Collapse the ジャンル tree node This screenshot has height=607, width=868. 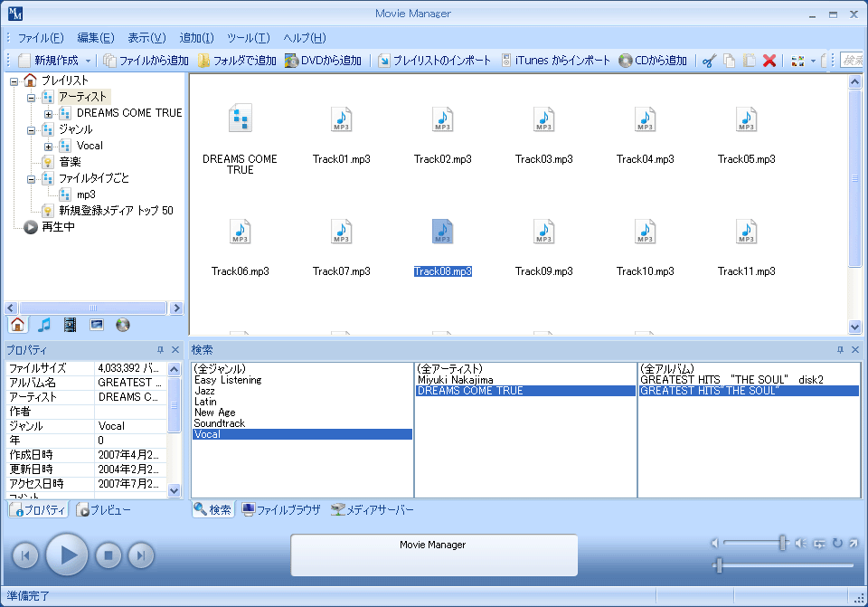(31, 130)
